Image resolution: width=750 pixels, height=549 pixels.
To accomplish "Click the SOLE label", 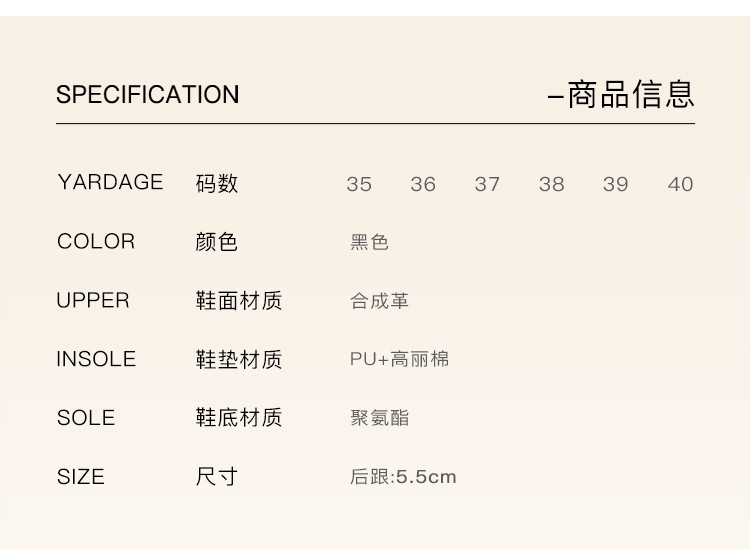I will (86, 417).
